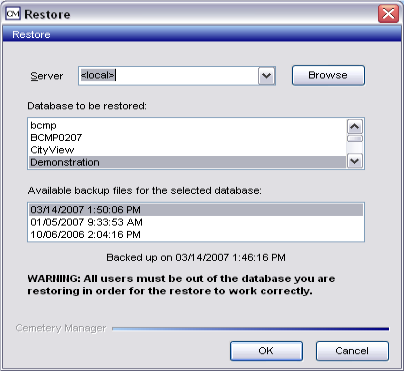Screen dimensions: 404x371
Task: Click the Browse button
Action: coord(328,75)
